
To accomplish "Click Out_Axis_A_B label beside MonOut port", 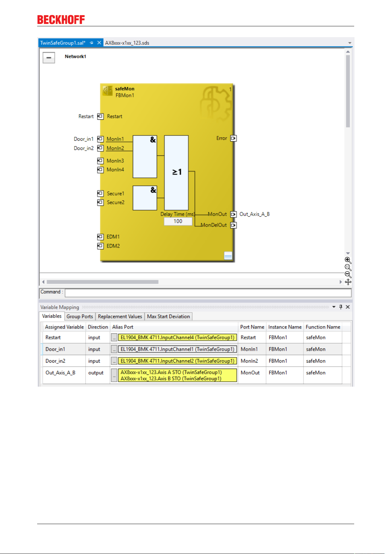I will [x=255, y=214].
